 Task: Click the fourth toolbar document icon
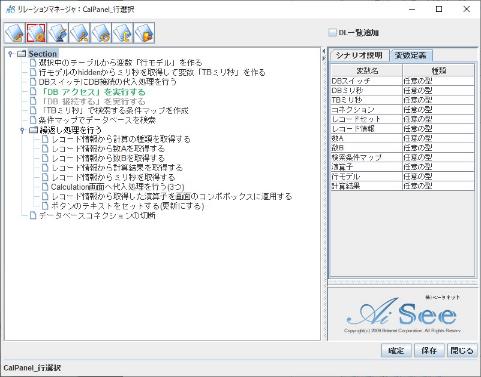pos(79,33)
